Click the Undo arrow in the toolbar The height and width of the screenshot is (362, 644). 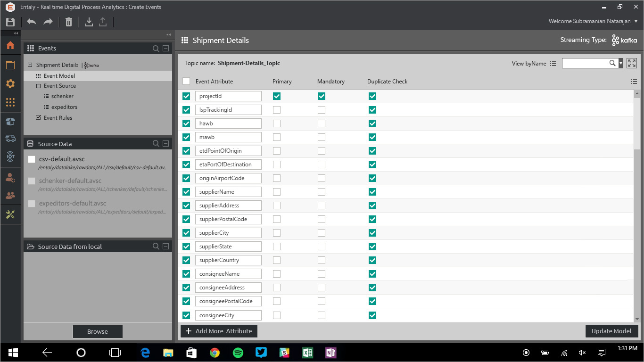coord(32,22)
